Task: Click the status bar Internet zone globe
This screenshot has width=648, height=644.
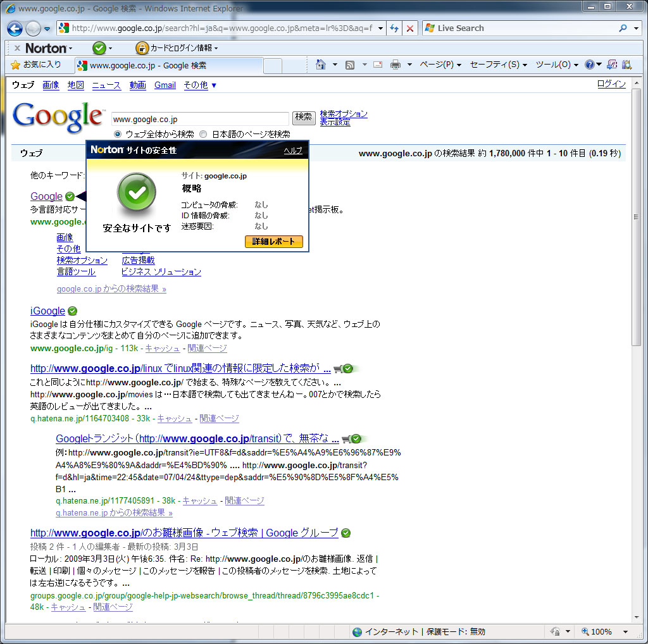Action: click(x=357, y=631)
